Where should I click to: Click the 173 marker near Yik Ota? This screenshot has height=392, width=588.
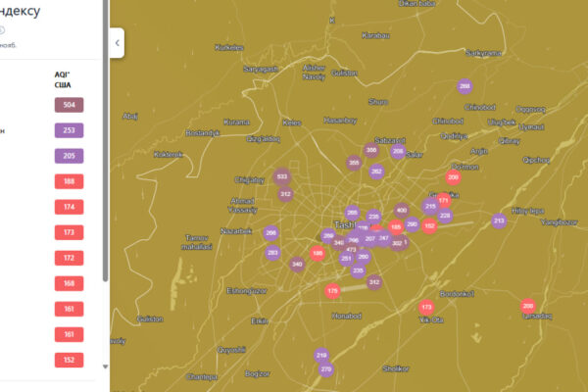[425, 307]
